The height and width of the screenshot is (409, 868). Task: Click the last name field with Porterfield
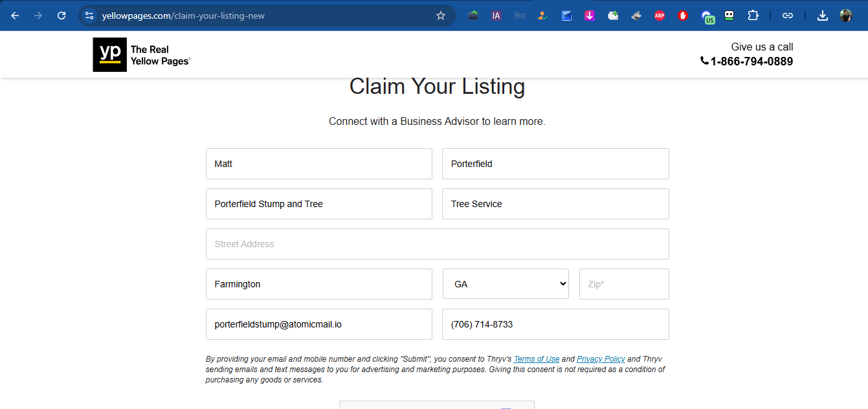555,164
